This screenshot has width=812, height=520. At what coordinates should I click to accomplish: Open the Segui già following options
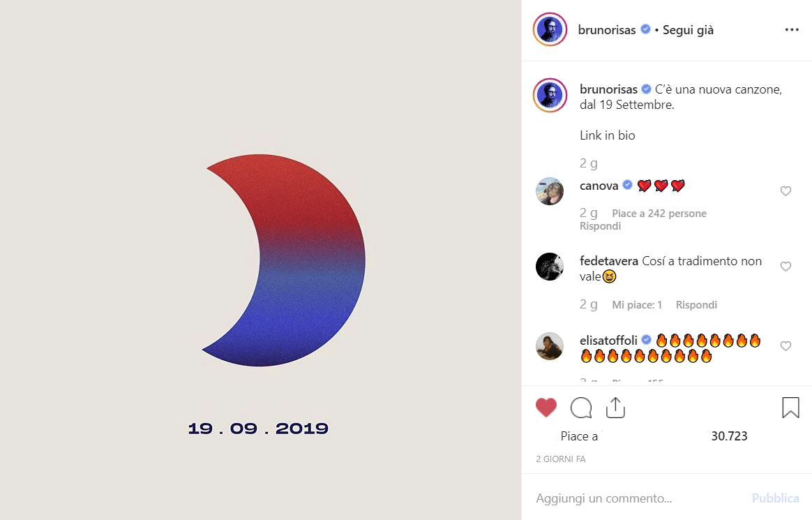coord(689,30)
